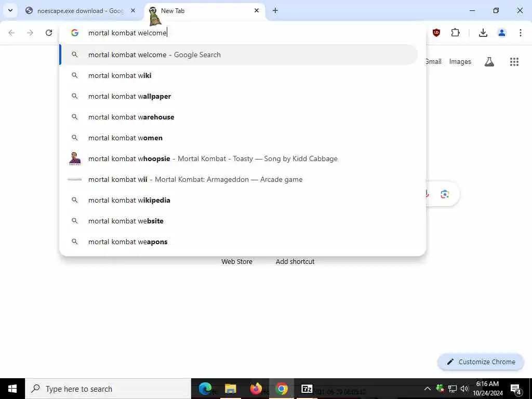This screenshot has width=532, height=399.
Task: Select 'mortal kombat whoopsie' Toasty song suggestion
Action: (239, 158)
